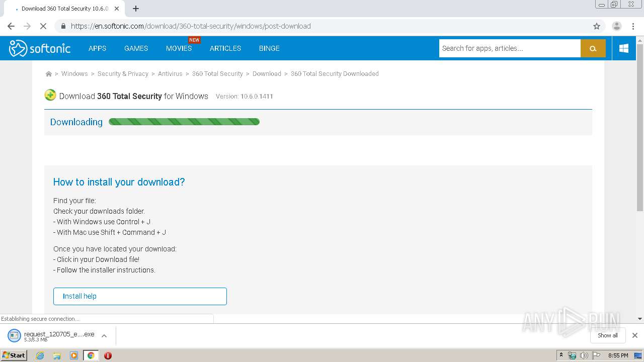Show hidden system tray icons
This screenshot has height=362, width=644.
pos(561,355)
